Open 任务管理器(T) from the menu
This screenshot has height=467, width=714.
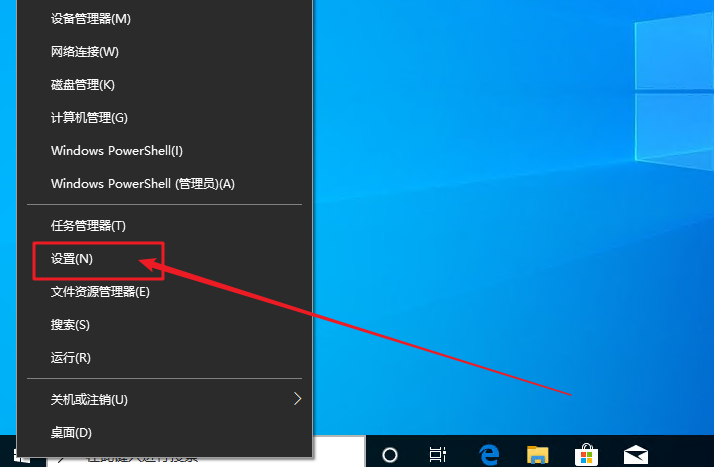pos(88,226)
